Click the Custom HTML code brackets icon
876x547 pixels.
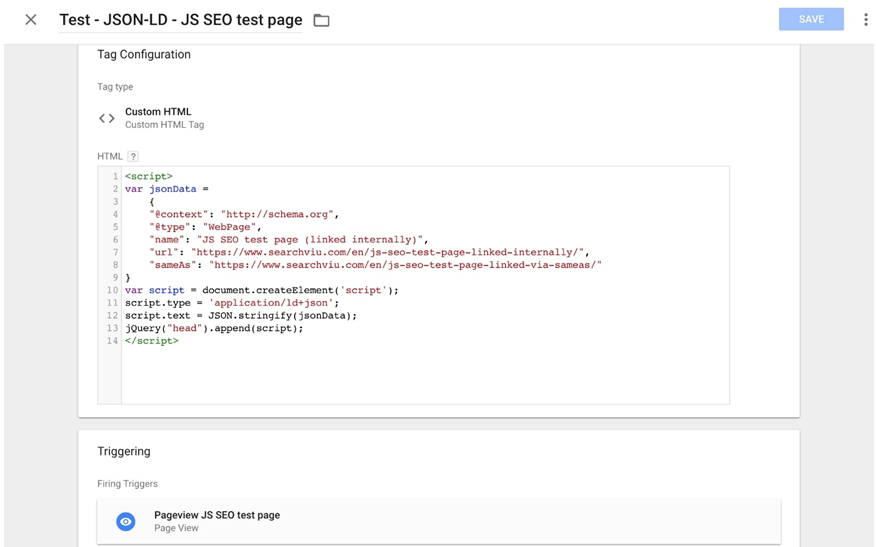coord(107,118)
